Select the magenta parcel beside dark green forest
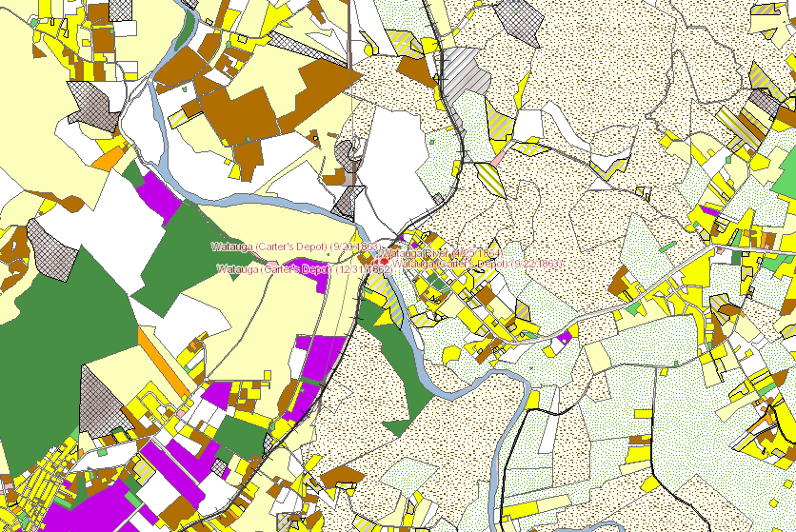The height and width of the screenshot is (532, 796). tap(158, 195)
